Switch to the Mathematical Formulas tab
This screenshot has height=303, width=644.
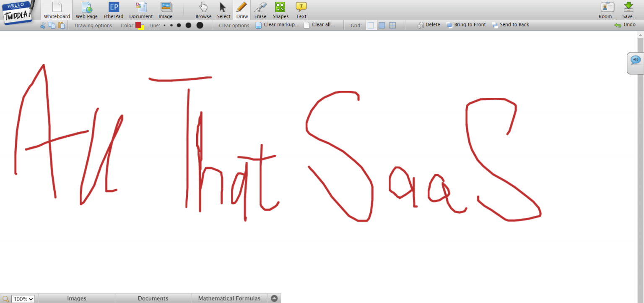pyautogui.click(x=229, y=298)
